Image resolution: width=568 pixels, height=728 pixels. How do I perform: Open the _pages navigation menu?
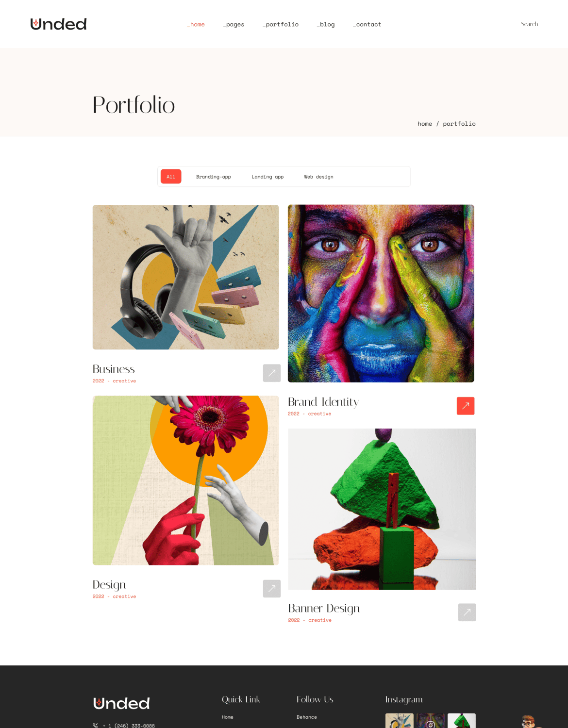click(234, 24)
